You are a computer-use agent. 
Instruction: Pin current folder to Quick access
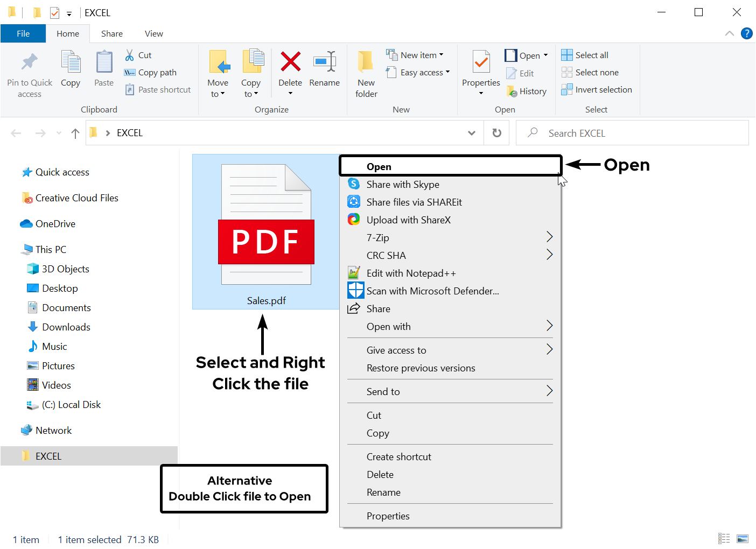(x=30, y=73)
